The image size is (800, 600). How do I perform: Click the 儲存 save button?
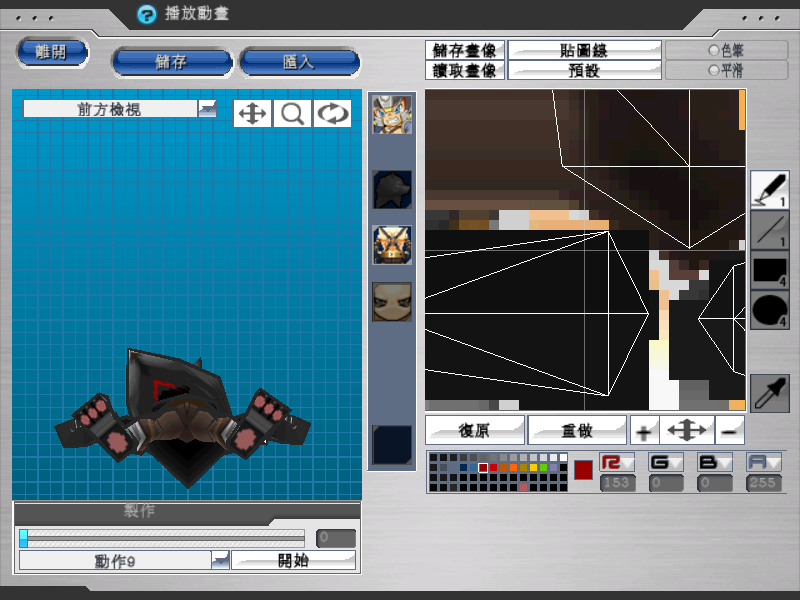[171, 62]
